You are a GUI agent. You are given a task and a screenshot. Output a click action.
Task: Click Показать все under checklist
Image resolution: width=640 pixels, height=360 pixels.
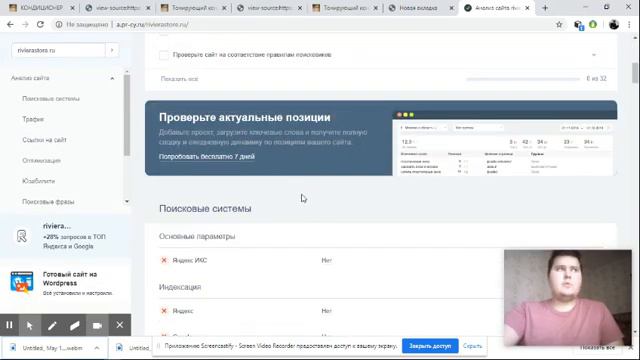(x=179, y=79)
